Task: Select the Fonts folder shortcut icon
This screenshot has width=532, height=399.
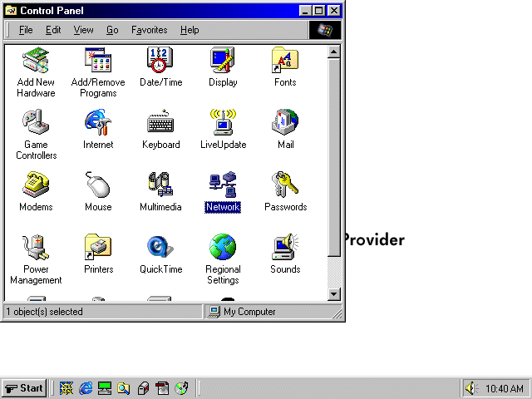Action: (285, 60)
